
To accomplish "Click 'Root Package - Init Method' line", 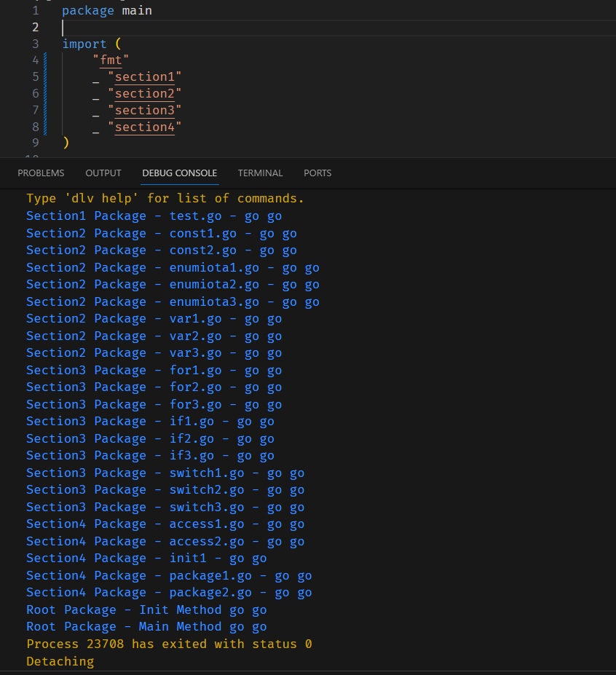I will pos(146,609).
